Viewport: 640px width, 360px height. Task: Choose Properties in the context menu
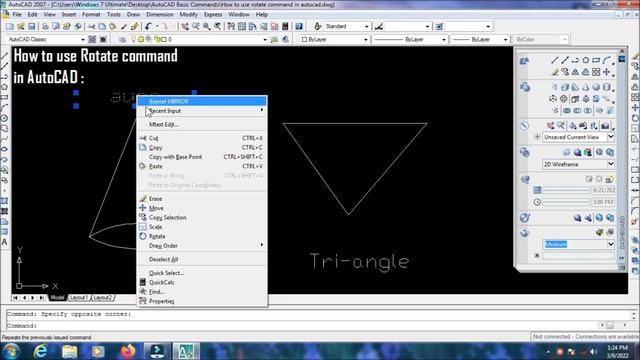click(202, 301)
